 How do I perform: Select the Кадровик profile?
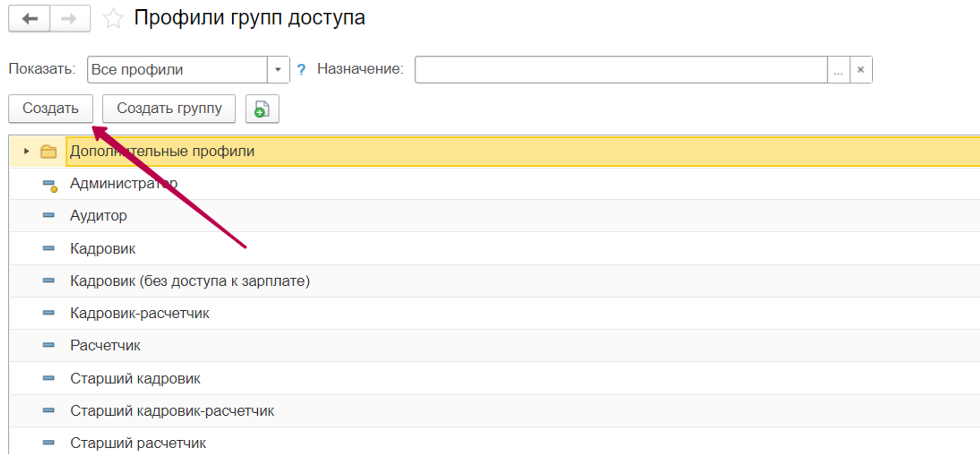click(102, 249)
